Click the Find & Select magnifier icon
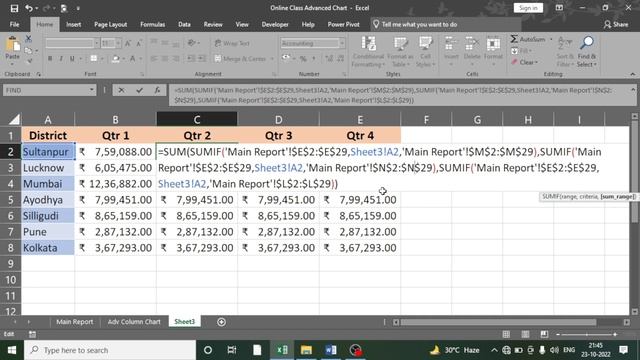 [587, 42]
